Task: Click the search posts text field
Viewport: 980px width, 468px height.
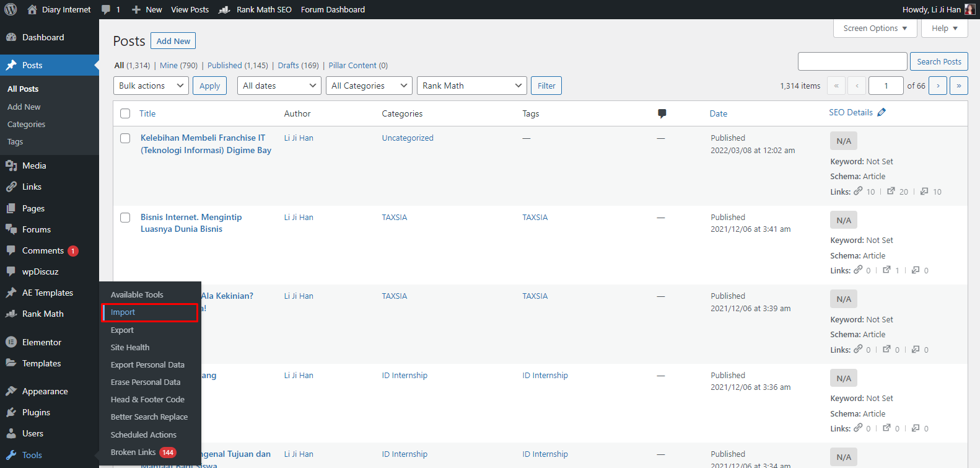Action: (852, 61)
